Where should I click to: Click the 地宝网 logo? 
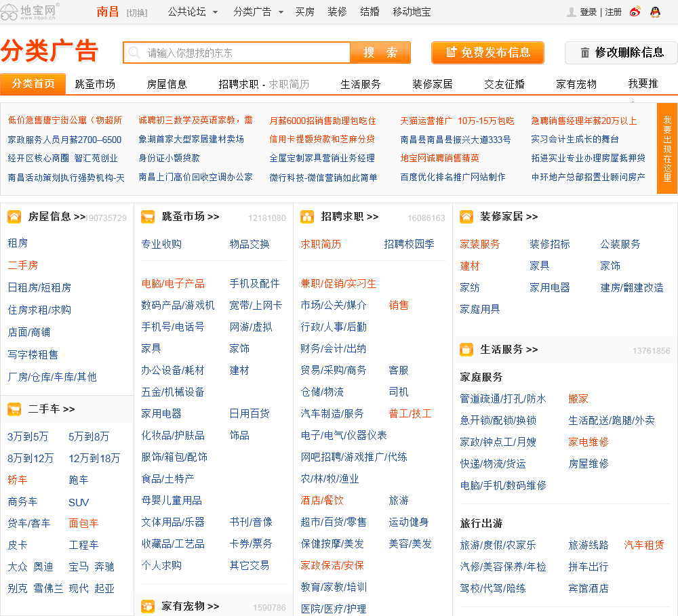tap(31, 10)
